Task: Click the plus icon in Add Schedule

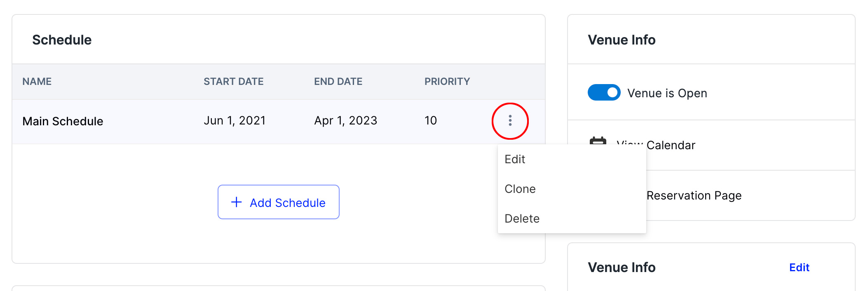Action: coord(236,202)
